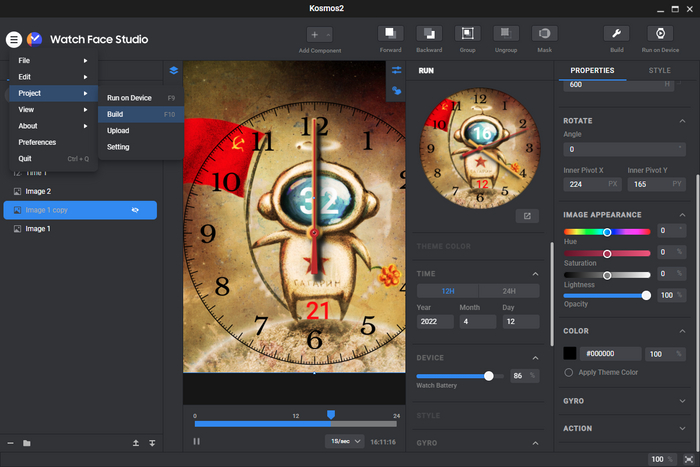Image resolution: width=700 pixels, height=467 pixels.
Task: Toggle visibility of Image 1 copy layer
Action: (135, 210)
